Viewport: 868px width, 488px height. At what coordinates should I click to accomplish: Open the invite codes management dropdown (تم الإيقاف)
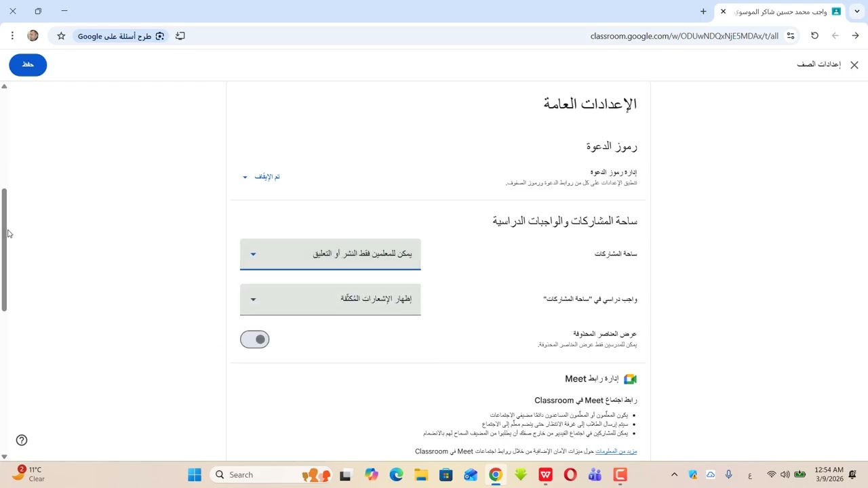[x=262, y=177]
